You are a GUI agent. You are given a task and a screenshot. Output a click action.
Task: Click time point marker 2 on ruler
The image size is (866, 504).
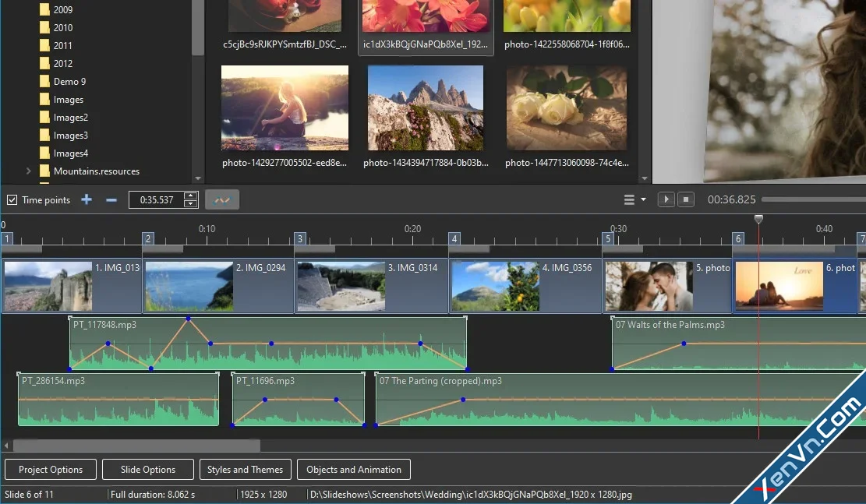(147, 238)
